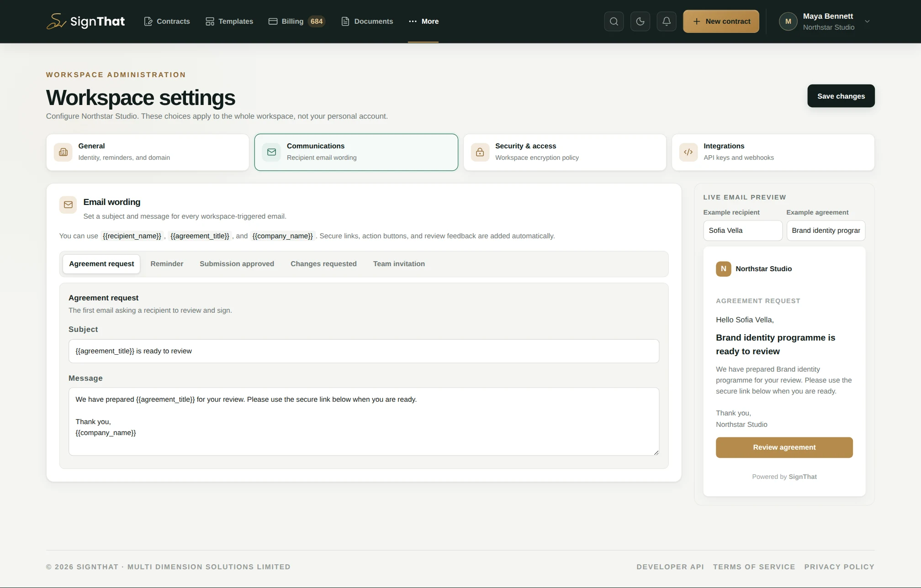Viewport: 921px width, 588px height.
Task: Select the General settings card
Action: [x=148, y=152]
